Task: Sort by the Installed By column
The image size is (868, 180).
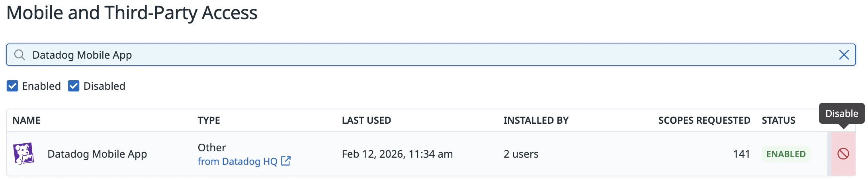Action: (x=536, y=120)
